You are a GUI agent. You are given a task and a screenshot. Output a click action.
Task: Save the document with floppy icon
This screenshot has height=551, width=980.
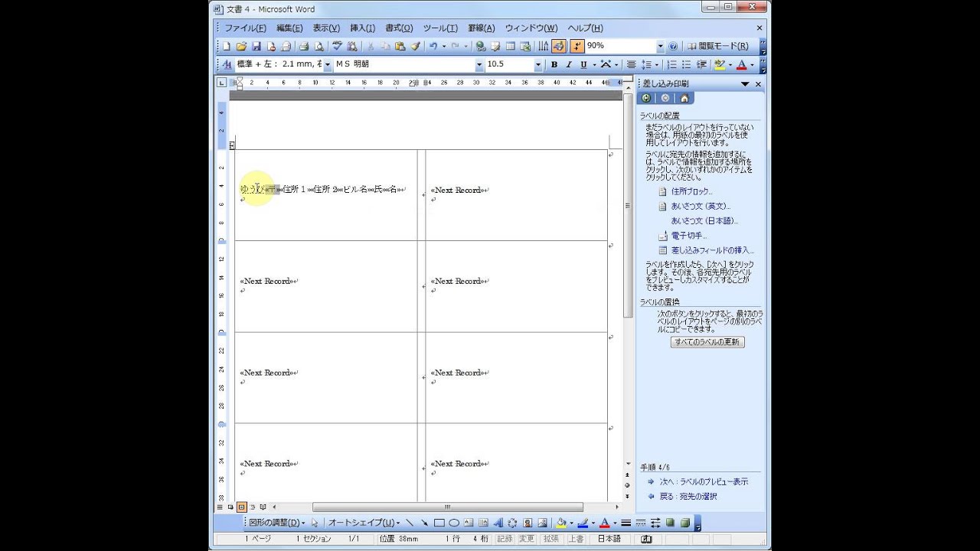coord(256,47)
